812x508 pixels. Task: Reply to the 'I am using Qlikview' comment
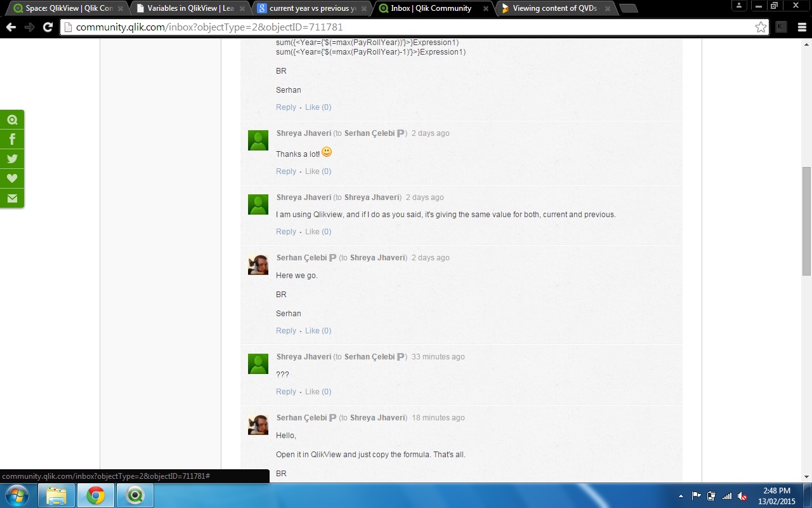(x=286, y=232)
